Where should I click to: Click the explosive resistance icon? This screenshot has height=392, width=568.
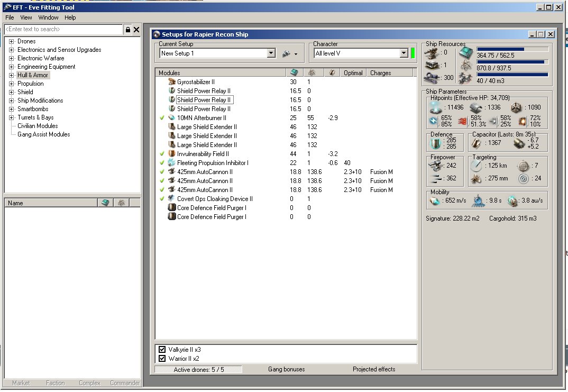(x=523, y=121)
